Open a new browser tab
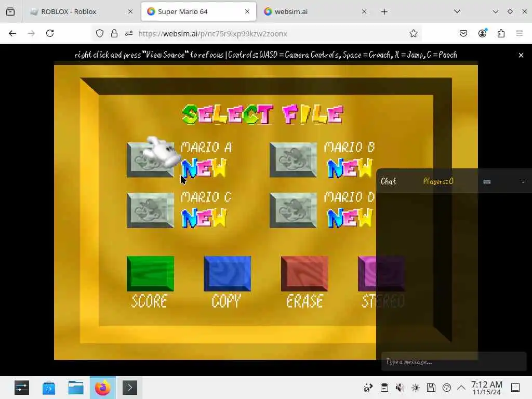 point(384,12)
